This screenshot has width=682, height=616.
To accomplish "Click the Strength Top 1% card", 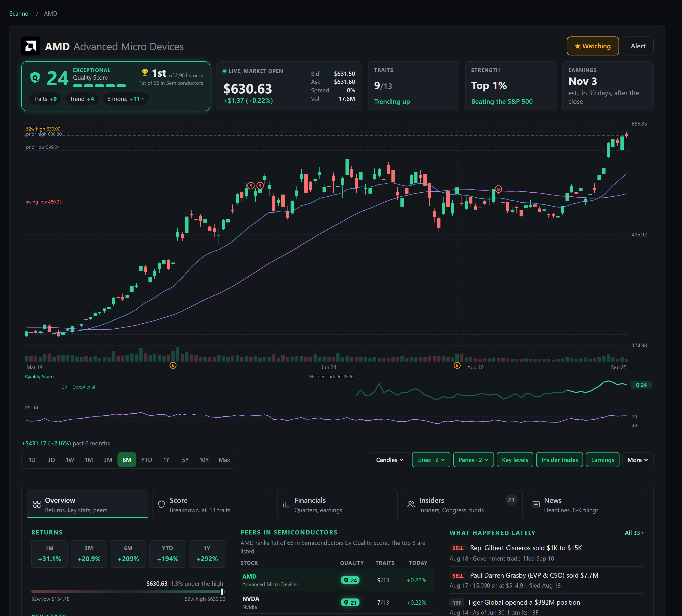I will pyautogui.click(x=511, y=86).
